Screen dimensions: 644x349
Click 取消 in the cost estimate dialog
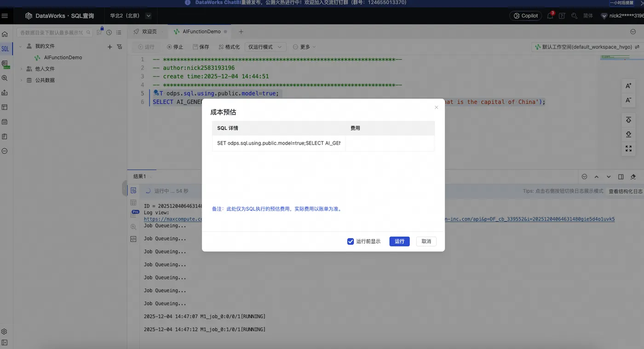click(426, 241)
